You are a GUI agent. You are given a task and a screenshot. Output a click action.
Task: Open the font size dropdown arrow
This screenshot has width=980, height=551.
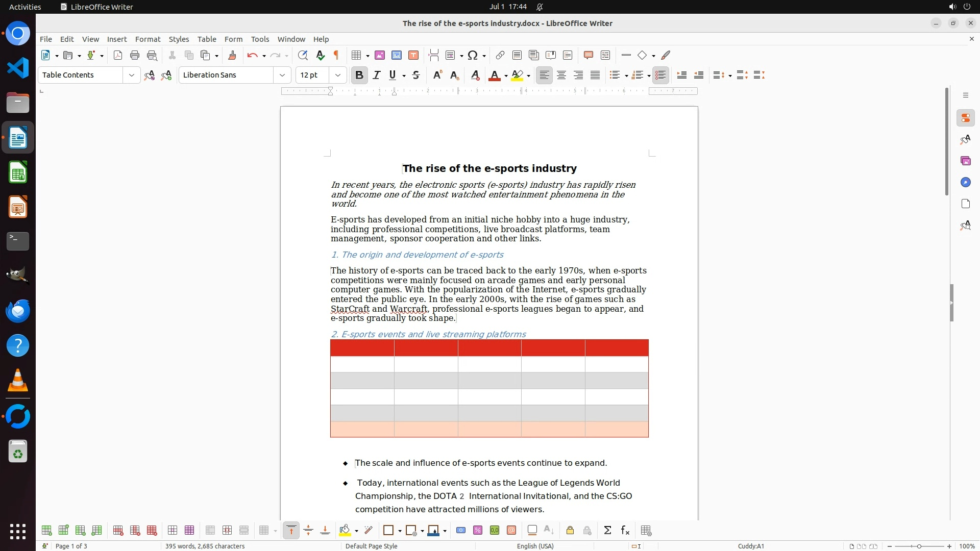(x=338, y=76)
